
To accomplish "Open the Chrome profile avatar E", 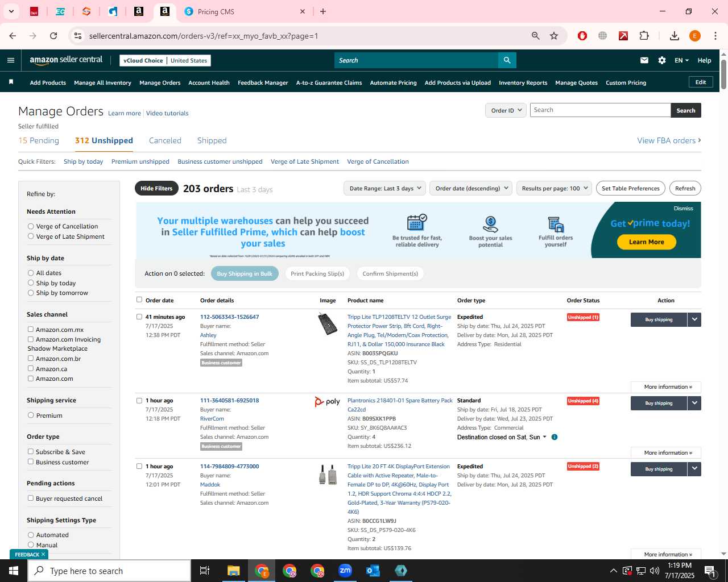I will 695,36.
